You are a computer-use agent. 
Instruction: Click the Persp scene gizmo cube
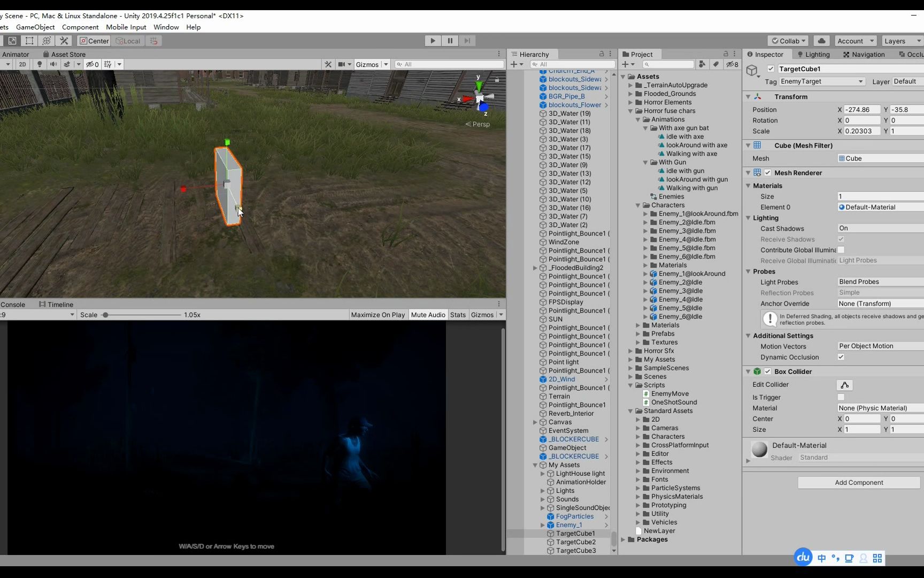coord(479,99)
